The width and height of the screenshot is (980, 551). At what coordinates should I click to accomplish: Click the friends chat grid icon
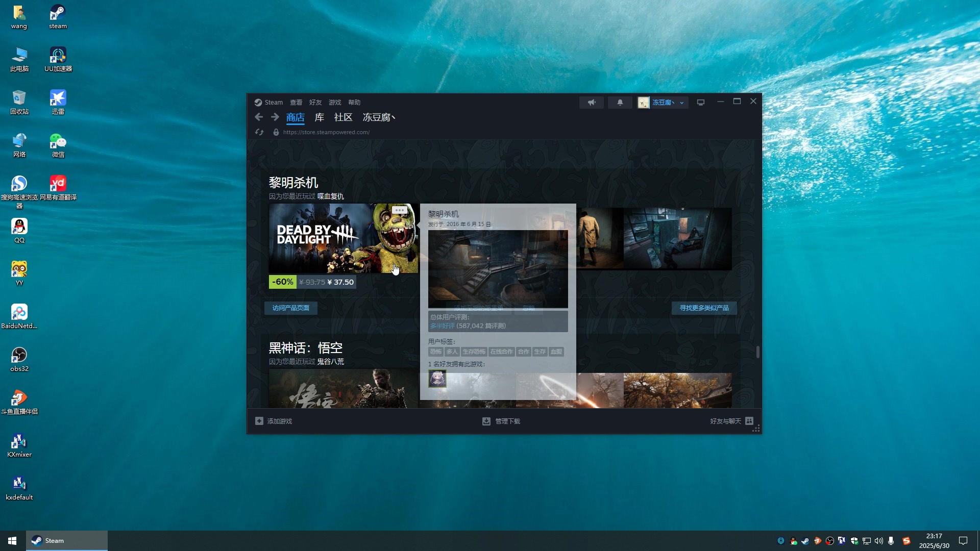click(x=749, y=421)
